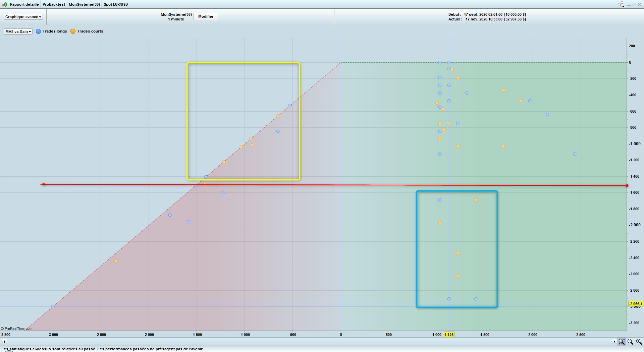Screen dimensions: 644x352
Task: Select the Rapport détaillé title label
Action: [24, 4]
